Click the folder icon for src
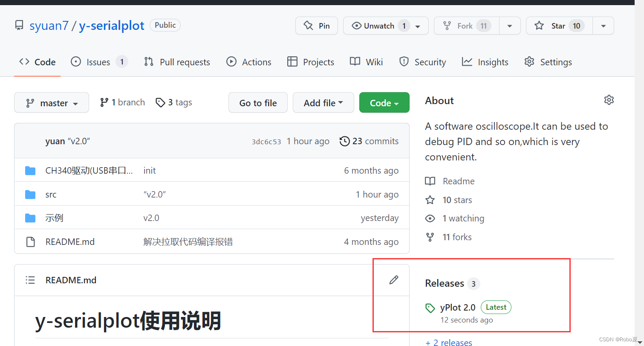 coord(30,195)
